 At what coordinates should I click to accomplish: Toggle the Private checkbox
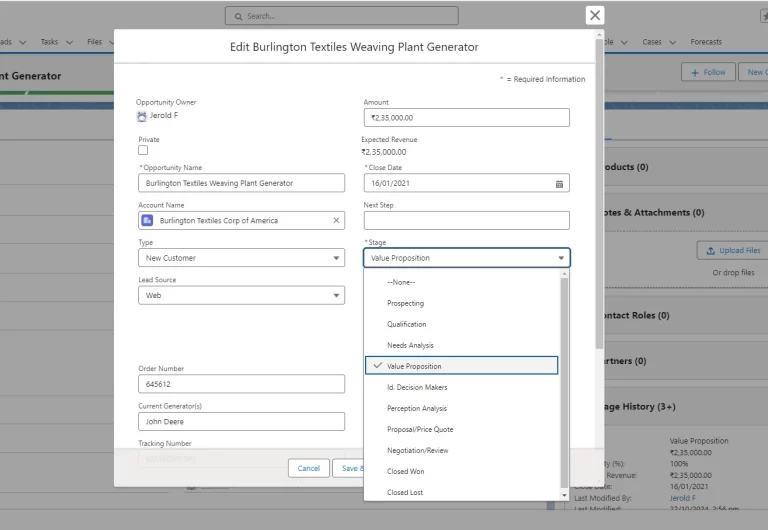(143, 150)
